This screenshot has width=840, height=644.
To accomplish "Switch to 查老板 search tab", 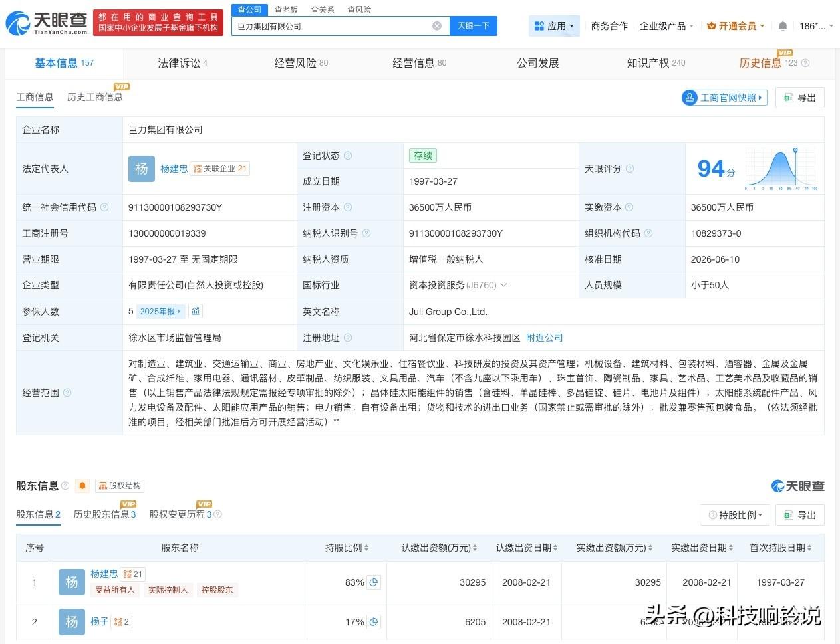I will pyautogui.click(x=286, y=9).
